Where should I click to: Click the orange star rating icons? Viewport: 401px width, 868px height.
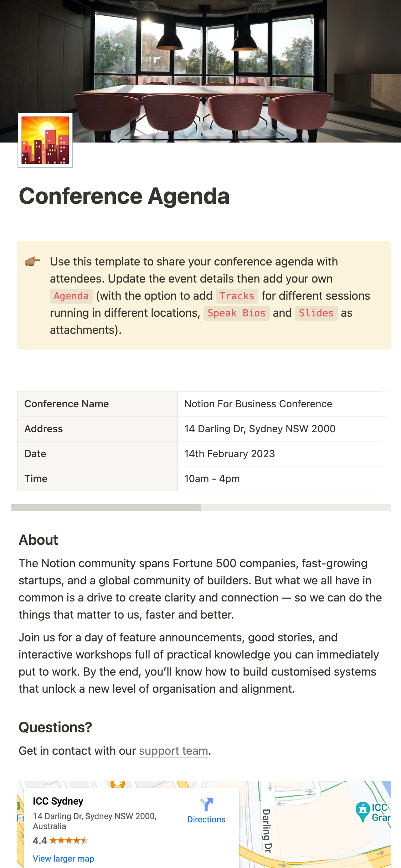coord(68,841)
